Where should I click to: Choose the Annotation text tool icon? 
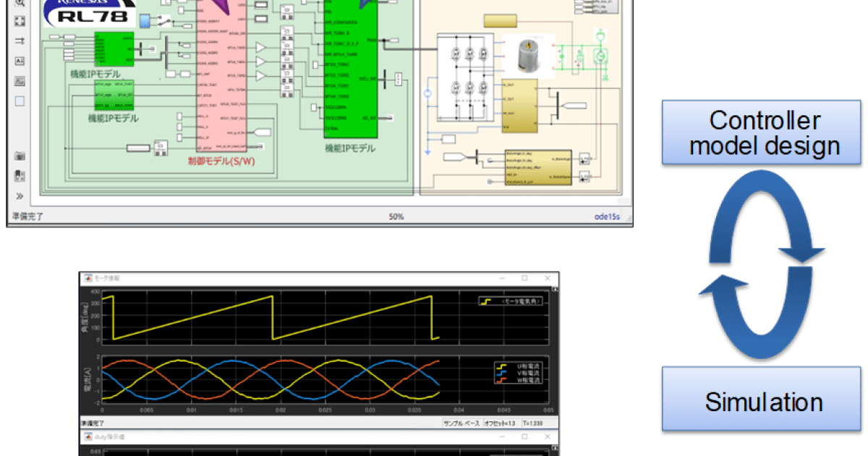pyautogui.click(x=20, y=62)
